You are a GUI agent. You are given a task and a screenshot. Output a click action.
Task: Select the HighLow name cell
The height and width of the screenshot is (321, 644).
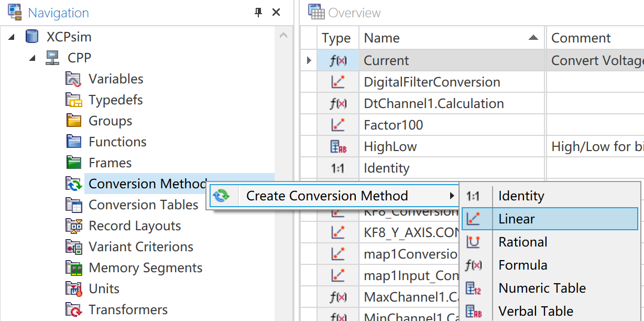pos(452,147)
